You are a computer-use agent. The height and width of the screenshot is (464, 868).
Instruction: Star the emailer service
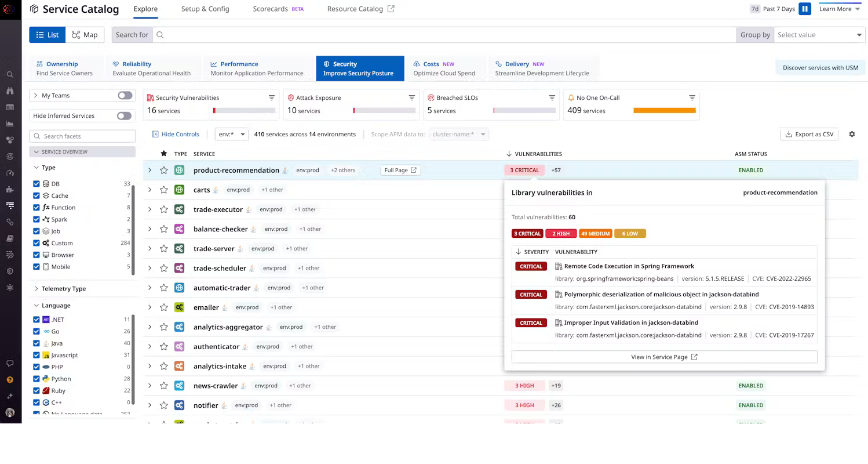pyautogui.click(x=164, y=307)
